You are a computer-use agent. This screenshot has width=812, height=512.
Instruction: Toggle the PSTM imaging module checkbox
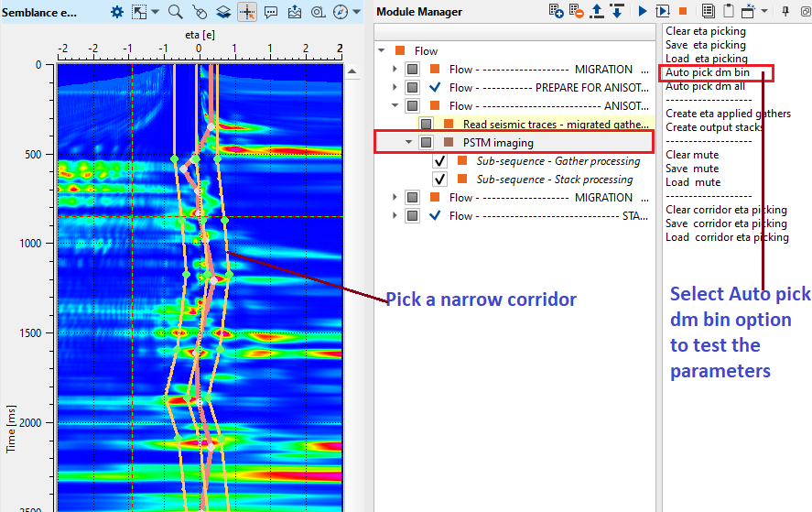click(426, 143)
